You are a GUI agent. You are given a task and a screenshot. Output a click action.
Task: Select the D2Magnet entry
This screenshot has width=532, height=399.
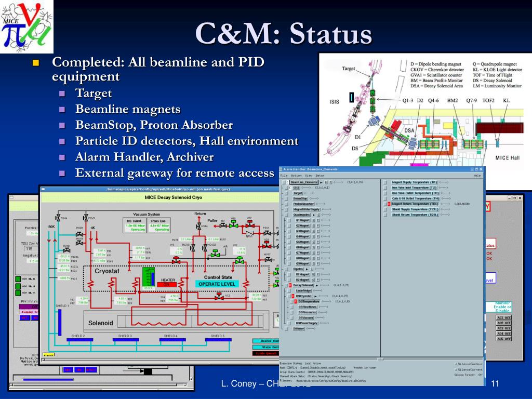303,280
